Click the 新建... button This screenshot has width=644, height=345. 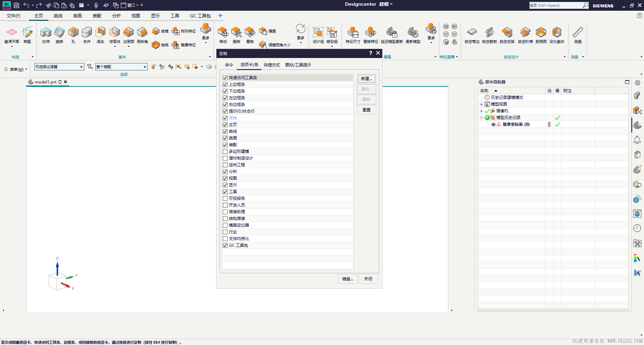click(366, 78)
